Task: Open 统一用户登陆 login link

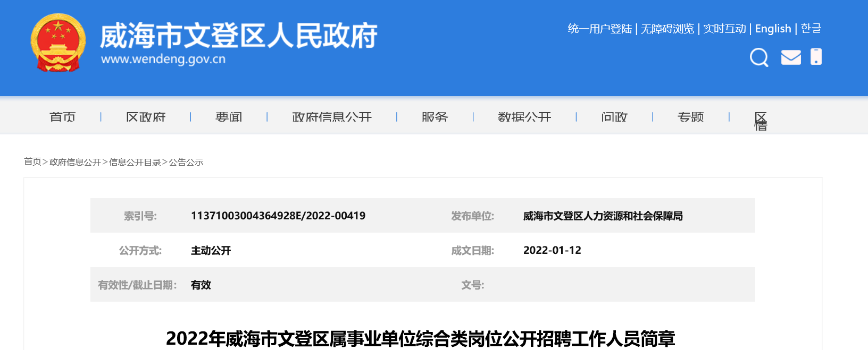Action: pos(600,29)
